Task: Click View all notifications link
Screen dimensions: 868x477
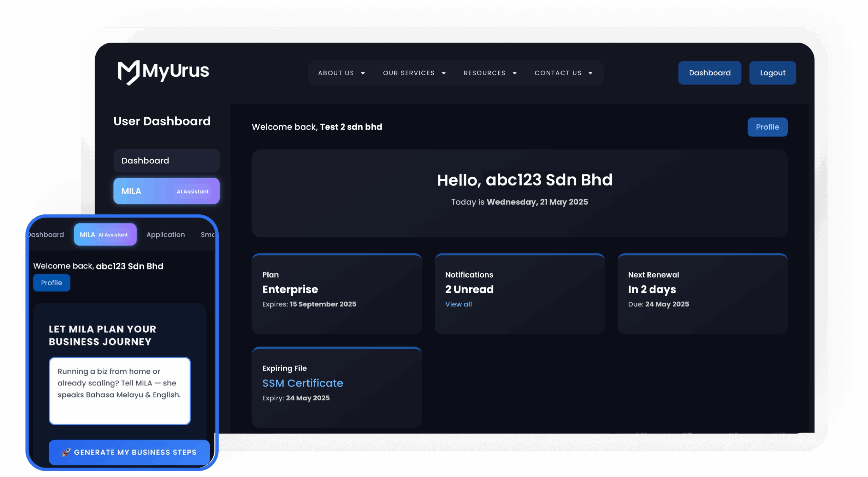Action: pos(458,304)
